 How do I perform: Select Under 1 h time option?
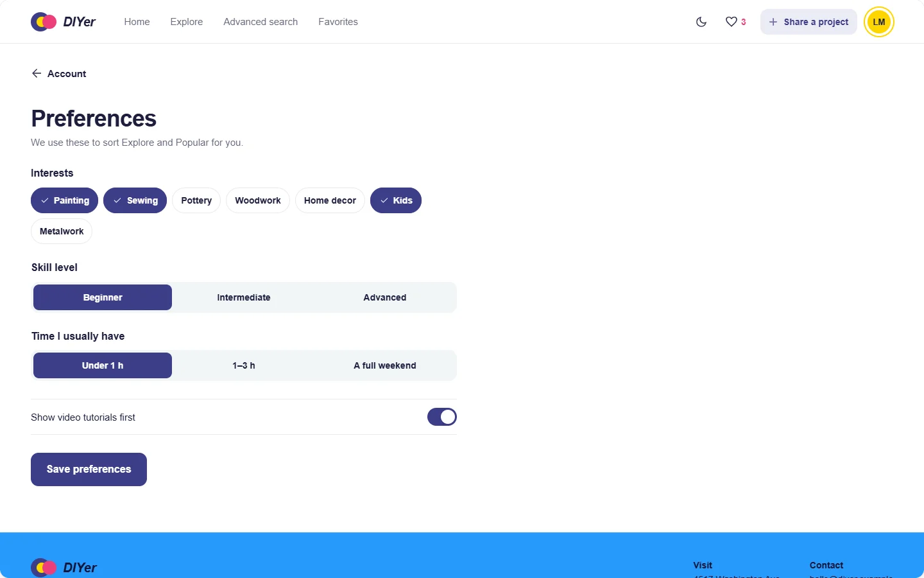pos(103,365)
